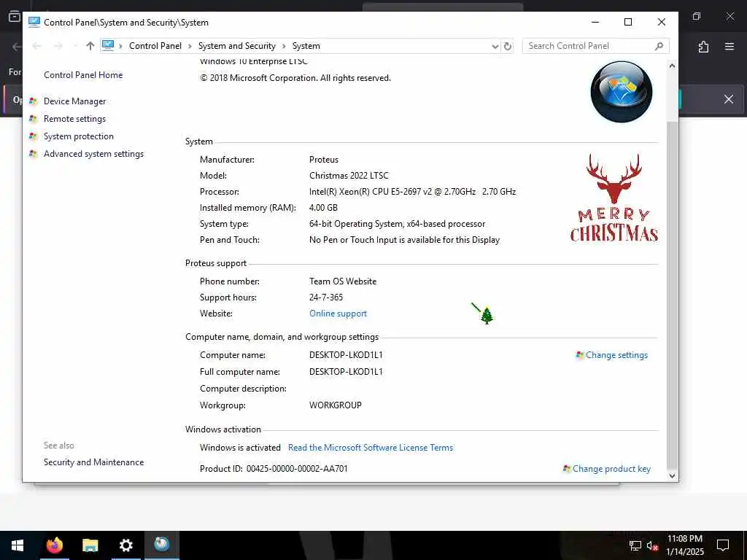
Task: Open System protection link
Action: point(79,136)
